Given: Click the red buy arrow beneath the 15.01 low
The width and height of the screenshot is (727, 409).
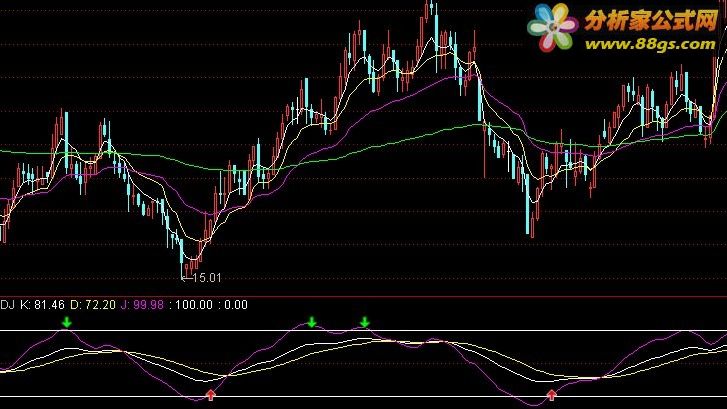Looking at the screenshot, I should point(211,395).
